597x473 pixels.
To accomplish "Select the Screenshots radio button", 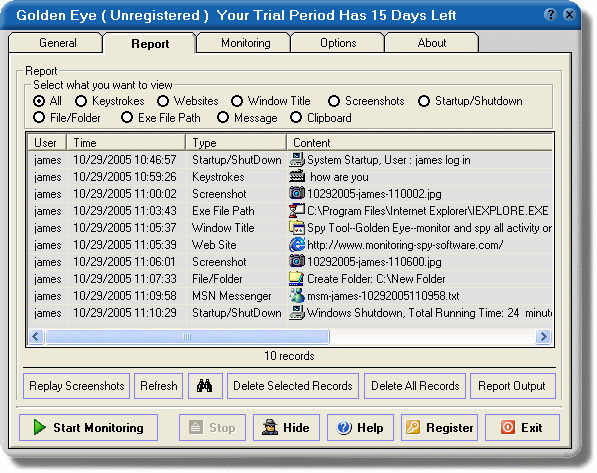I will click(334, 101).
